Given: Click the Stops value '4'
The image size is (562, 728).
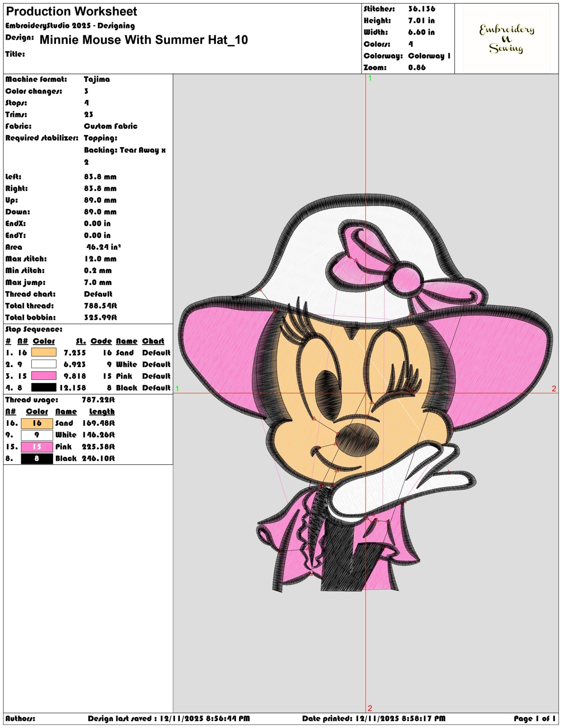Looking at the screenshot, I should coord(86,103).
